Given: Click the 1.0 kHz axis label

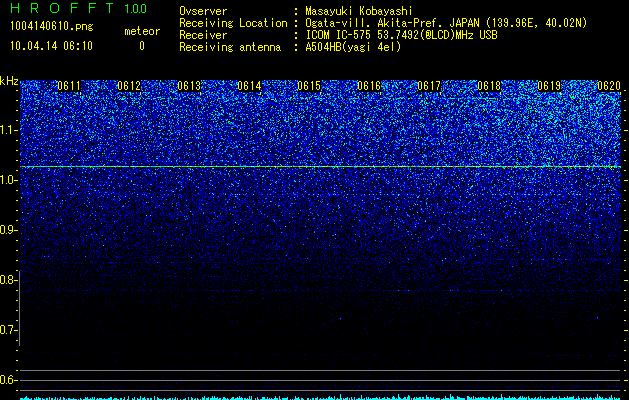Looking at the screenshot, I should [7, 181].
